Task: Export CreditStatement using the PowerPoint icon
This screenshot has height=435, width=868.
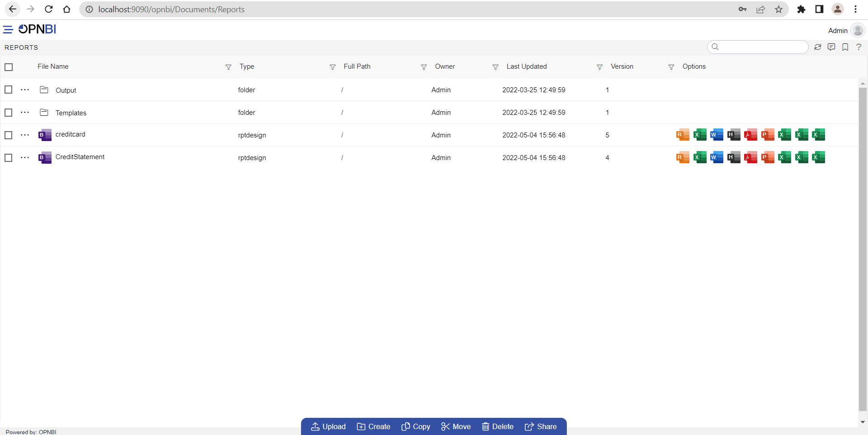Action: [768, 157]
